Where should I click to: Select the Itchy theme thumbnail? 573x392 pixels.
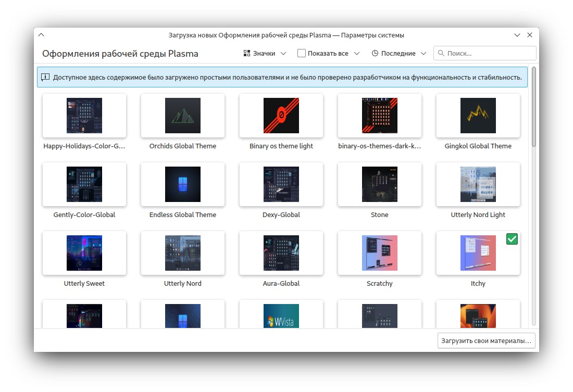click(x=478, y=253)
